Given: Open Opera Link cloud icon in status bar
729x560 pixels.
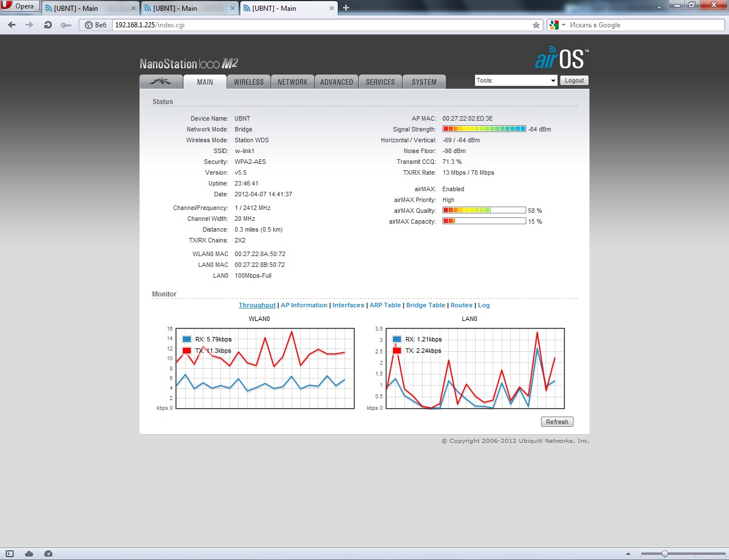Looking at the screenshot, I should coord(29,554).
